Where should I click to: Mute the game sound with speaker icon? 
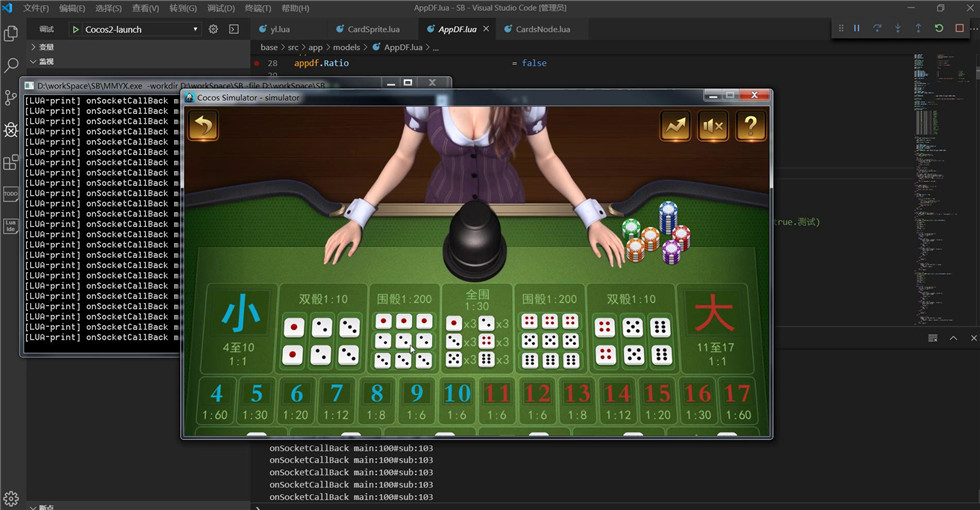pos(713,126)
